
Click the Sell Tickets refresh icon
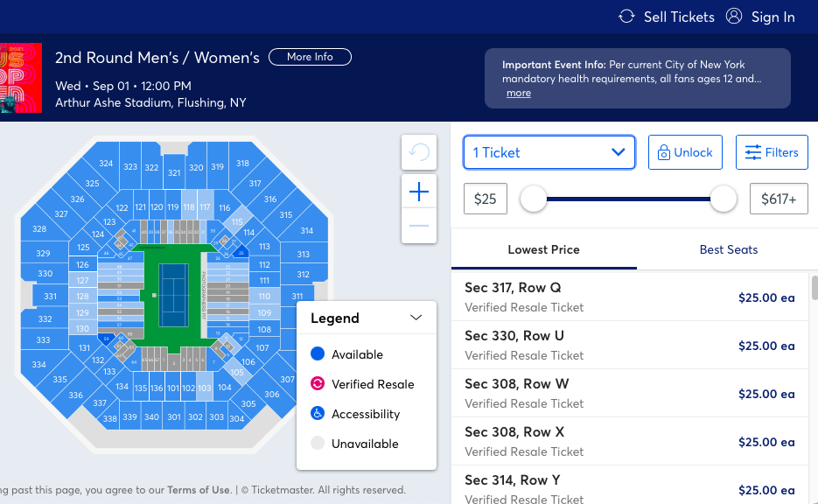pyautogui.click(x=626, y=17)
